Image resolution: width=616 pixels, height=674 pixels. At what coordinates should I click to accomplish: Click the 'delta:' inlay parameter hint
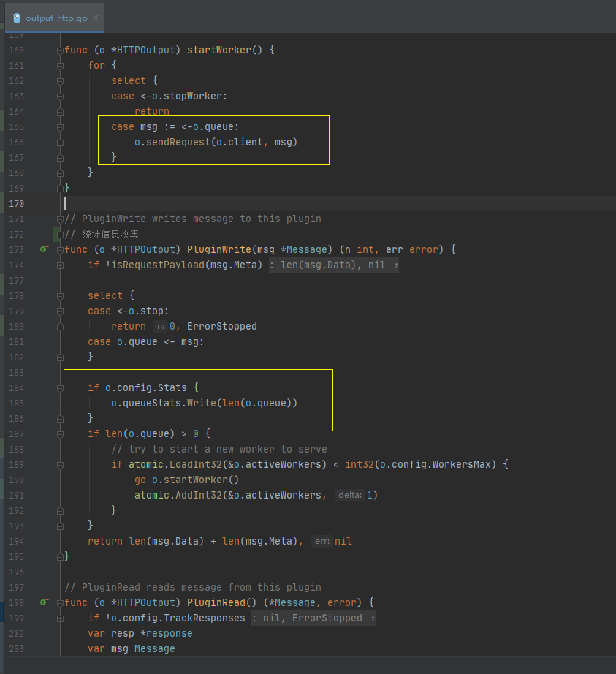coord(350,495)
